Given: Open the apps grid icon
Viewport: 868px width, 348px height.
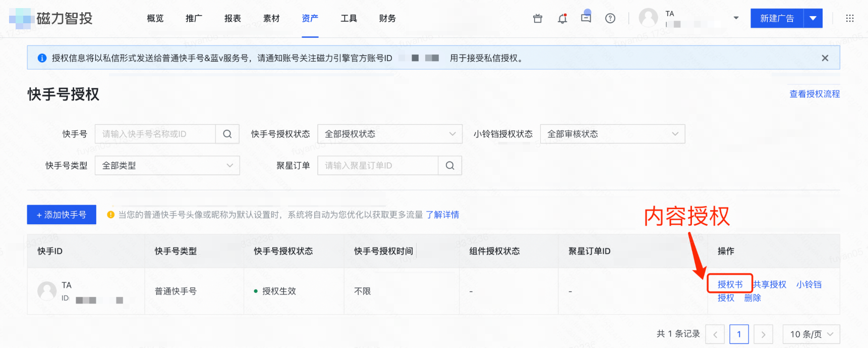Looking at the screenshot, I should (850, 19).
